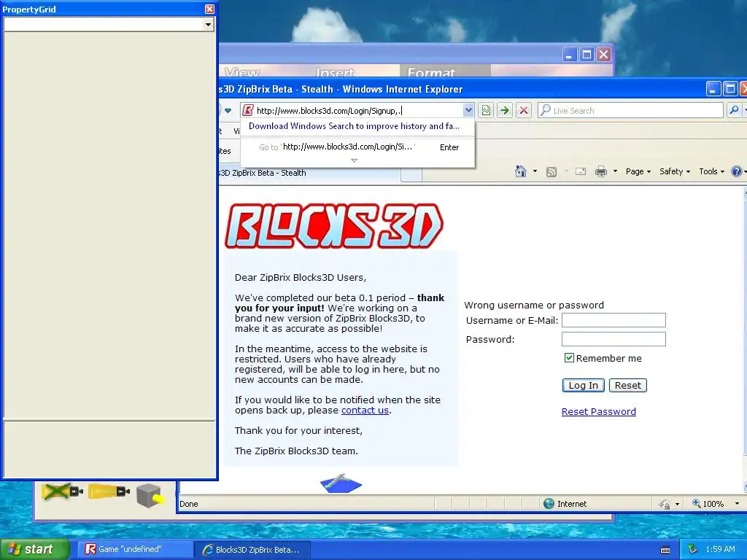Click the Log In button
This screenshot has height=560, width=747.
tap(583, 385)
